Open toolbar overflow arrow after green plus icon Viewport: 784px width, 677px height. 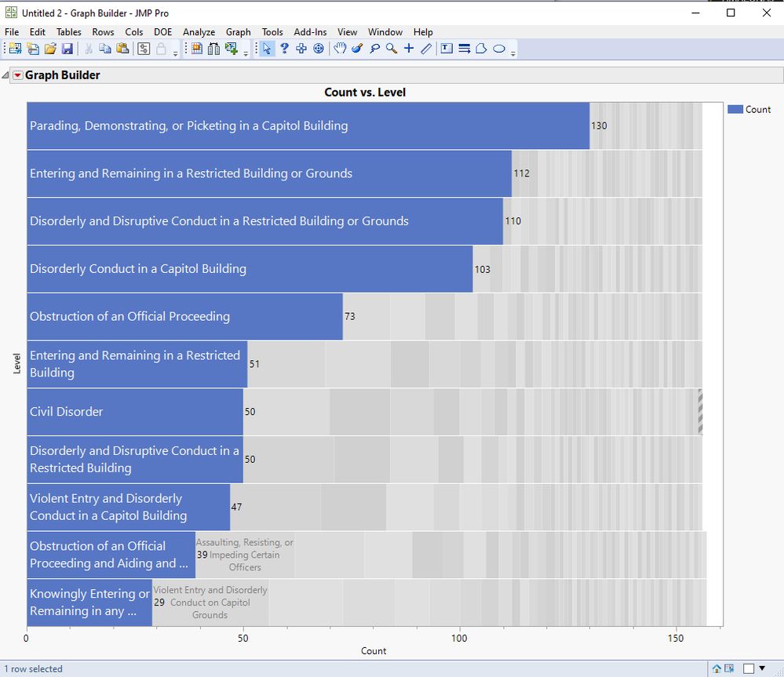(x=246, y=53)
